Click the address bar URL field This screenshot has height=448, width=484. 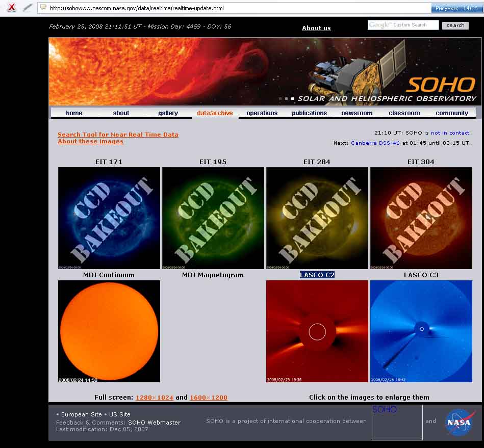point(234,8)
